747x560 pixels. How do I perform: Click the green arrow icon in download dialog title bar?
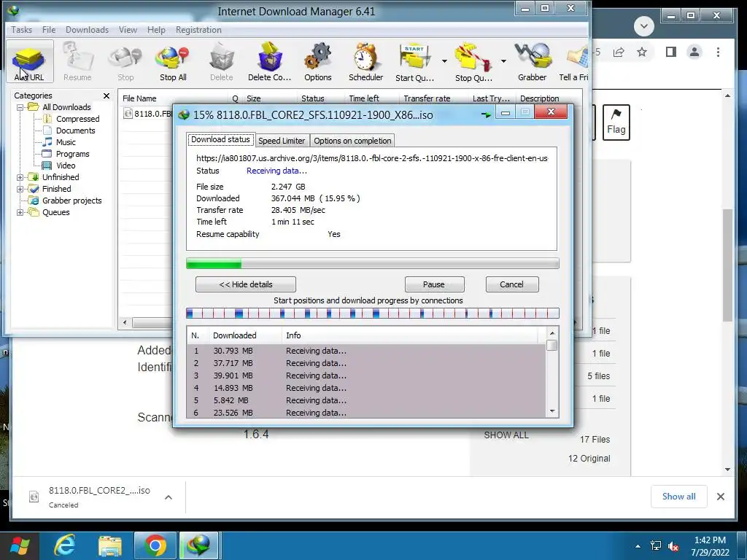(x=486, y=114)
